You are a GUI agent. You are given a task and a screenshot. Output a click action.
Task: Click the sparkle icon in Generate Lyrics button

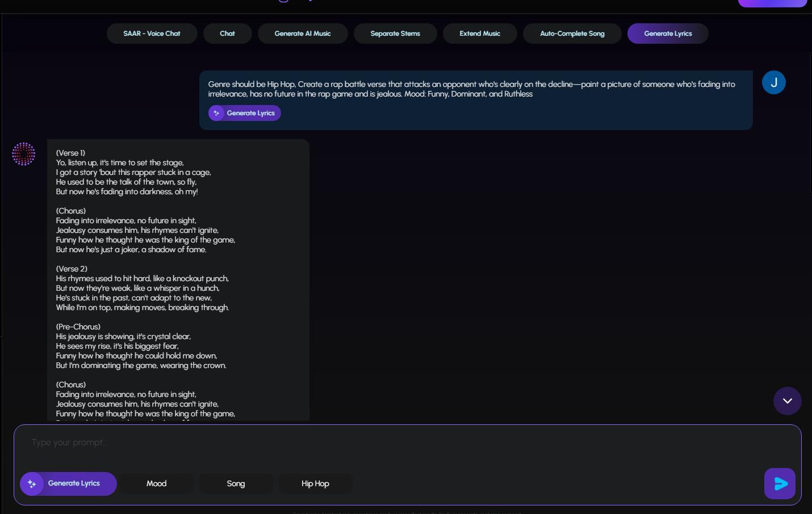point(32,484)
